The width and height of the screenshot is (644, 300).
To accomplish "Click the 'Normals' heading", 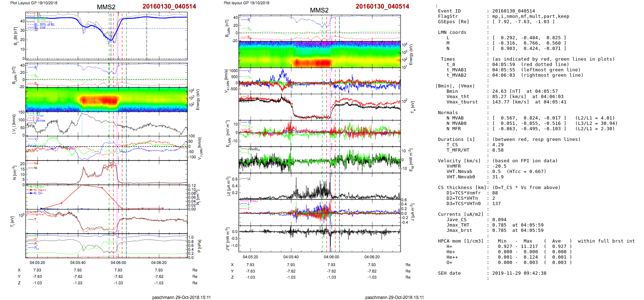I will click(448, 113).
